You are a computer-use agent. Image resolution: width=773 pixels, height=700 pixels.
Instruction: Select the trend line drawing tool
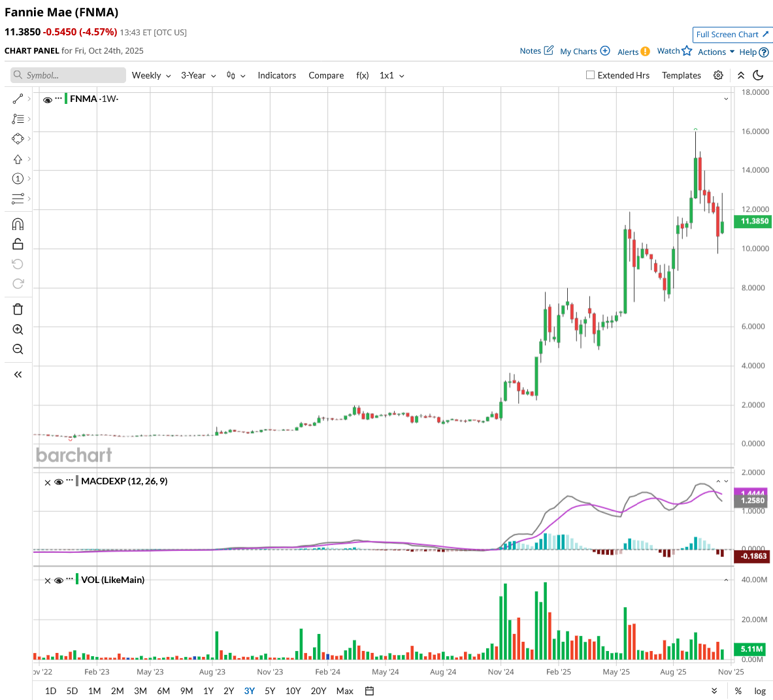click(18, 99)
